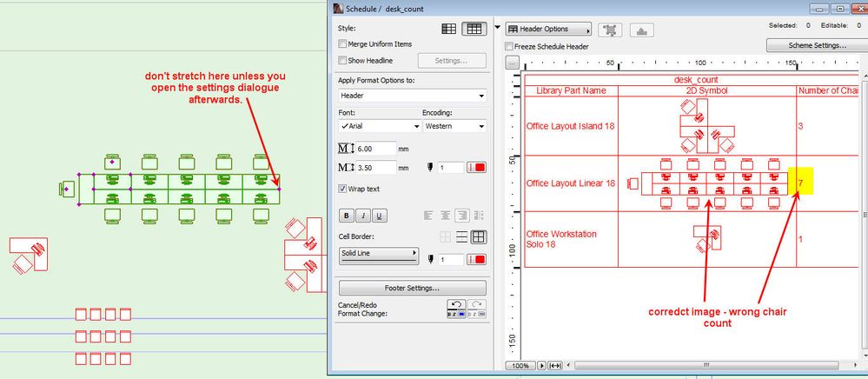Click the select-in-plan icon beside Header Options
Screen dimensions: 868x379
(x=611, y=30)
